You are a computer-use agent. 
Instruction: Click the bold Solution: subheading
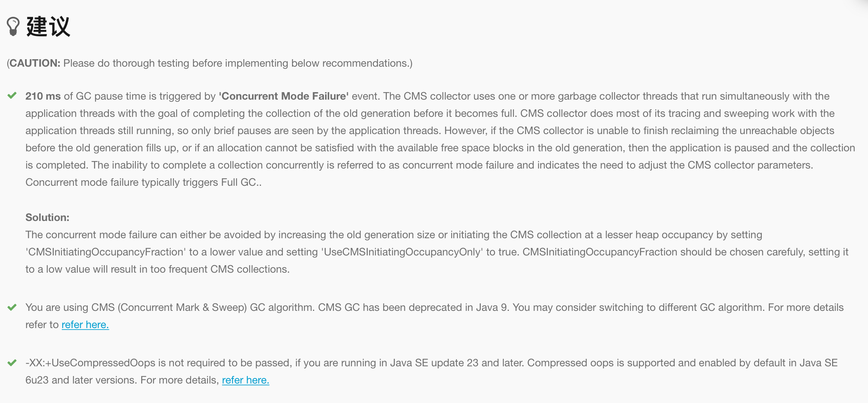(x=48, y=217)
